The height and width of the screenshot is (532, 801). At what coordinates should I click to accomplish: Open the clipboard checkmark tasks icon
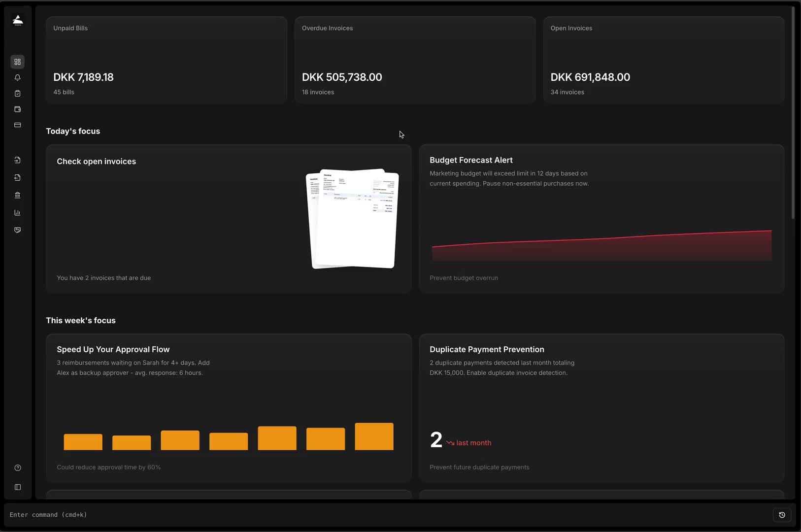coord(18,93)
